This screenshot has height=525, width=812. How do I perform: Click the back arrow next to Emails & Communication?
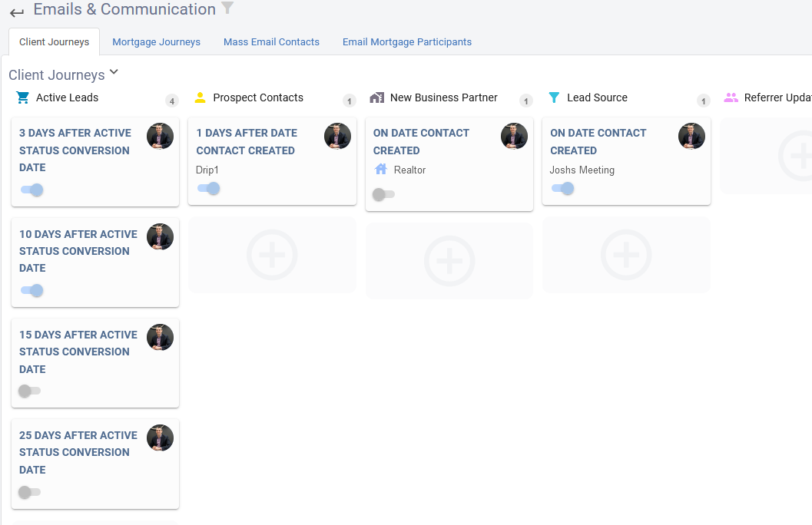16,12
